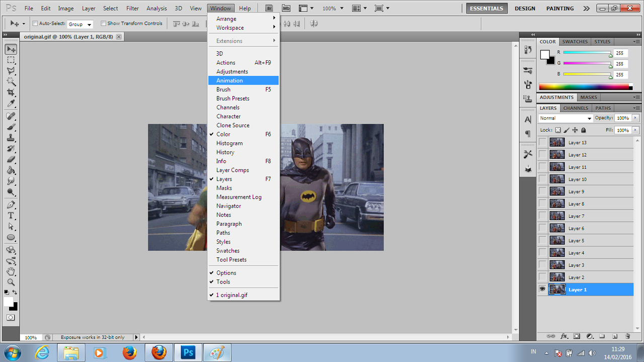644x362 pixels.
Task: Switch to the Masks tab
Action: coord(589,98)
